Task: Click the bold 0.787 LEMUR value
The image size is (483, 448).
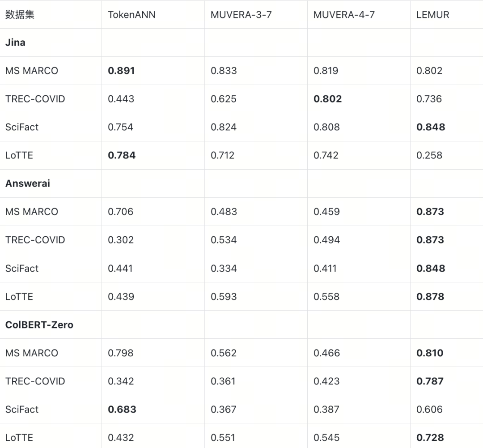Action: 430,381
